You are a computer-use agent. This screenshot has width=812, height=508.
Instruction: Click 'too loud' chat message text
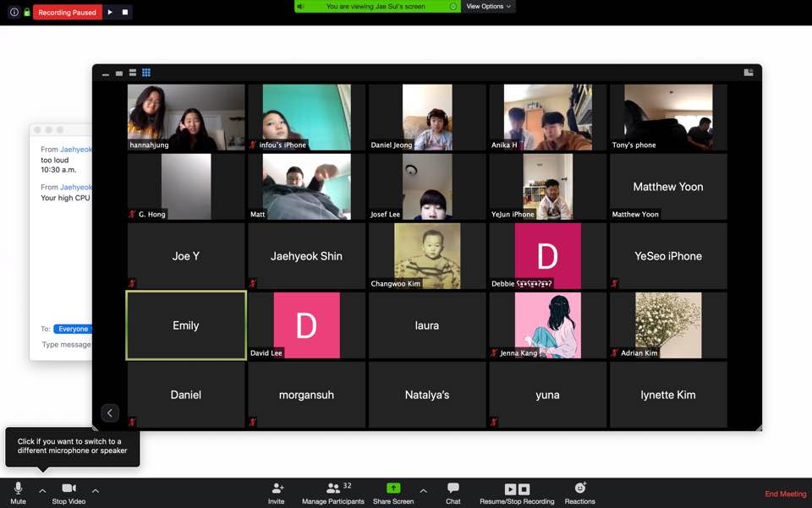[x=54, y=161]
